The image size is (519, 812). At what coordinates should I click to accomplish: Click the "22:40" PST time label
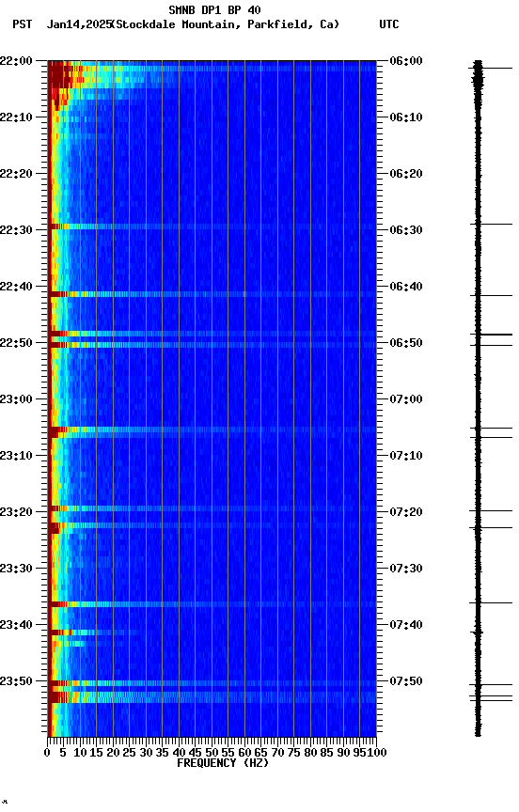click(16, 287)
